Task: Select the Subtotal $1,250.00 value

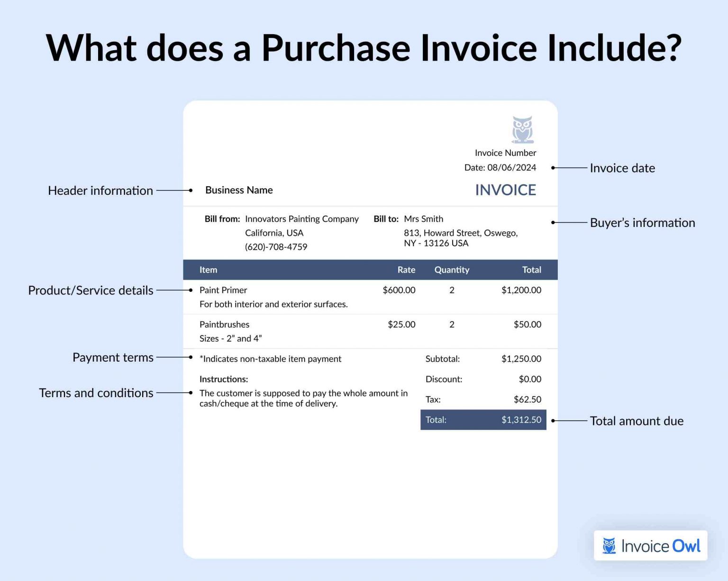Action: (521, 359)
